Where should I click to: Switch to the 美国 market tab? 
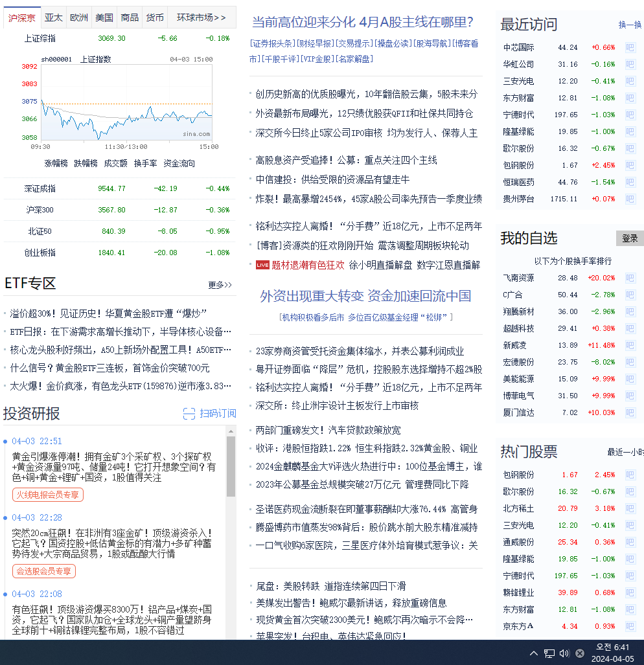[104, 17]
